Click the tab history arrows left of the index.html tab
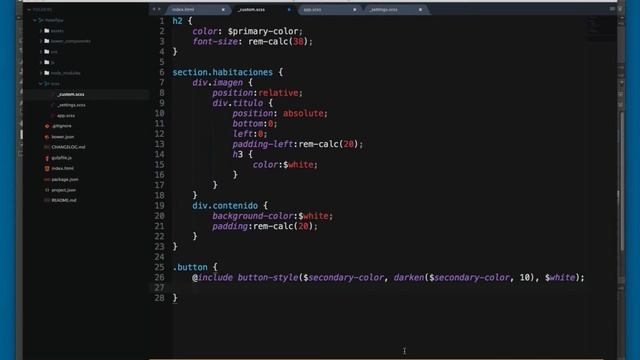640x360 pixels. point(156,9)
